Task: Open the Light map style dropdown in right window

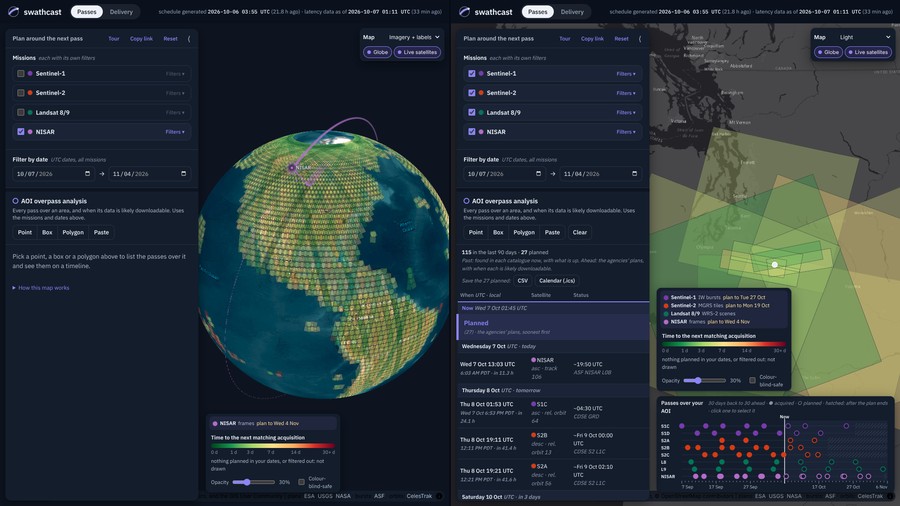Action: pyautogui.click(x=864, y=37)
